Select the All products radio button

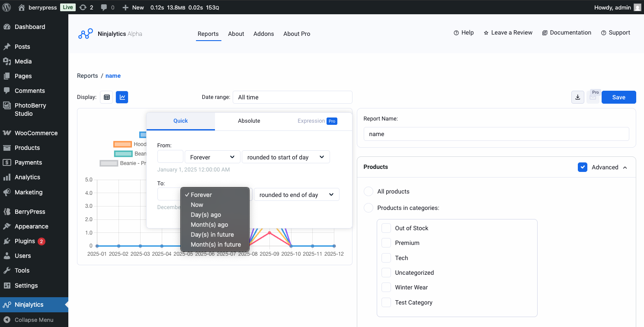coord(368,191)
